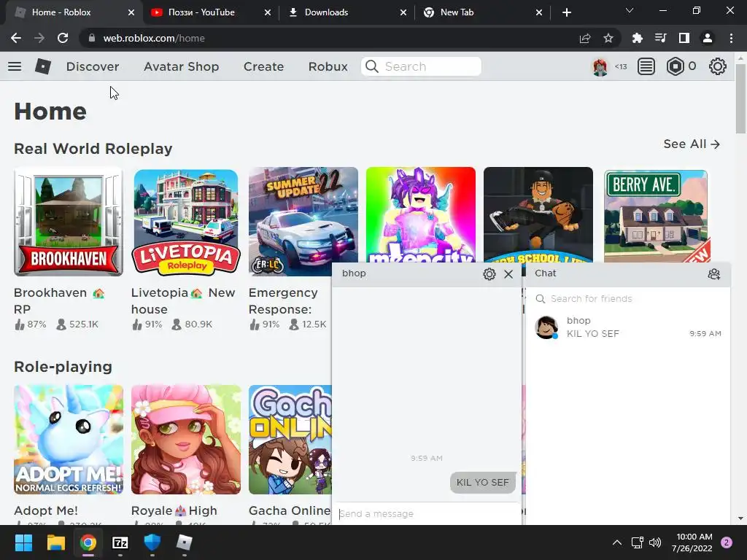Viewport: 747px width, 560px height.
Task: Click the page vertical scrollbar thumb
Action: 740,98
